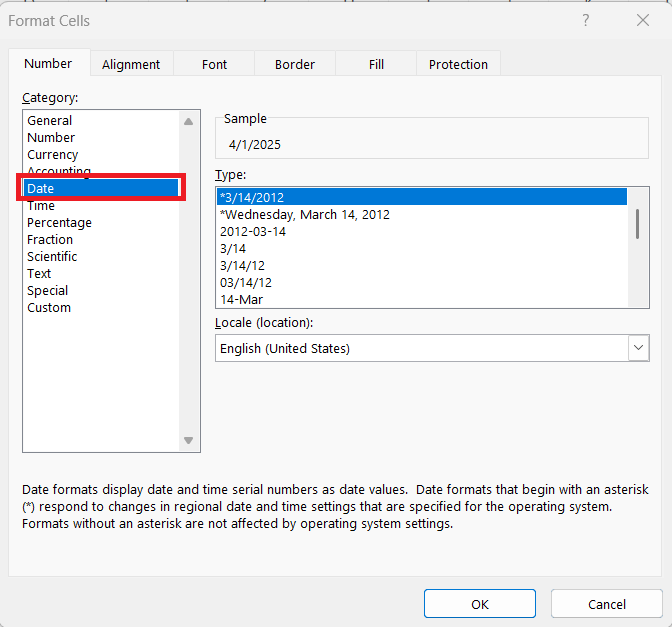672x627 pixels.
Task: Open the Font tab
Action: pyautogui.click(x=214, y=64)
